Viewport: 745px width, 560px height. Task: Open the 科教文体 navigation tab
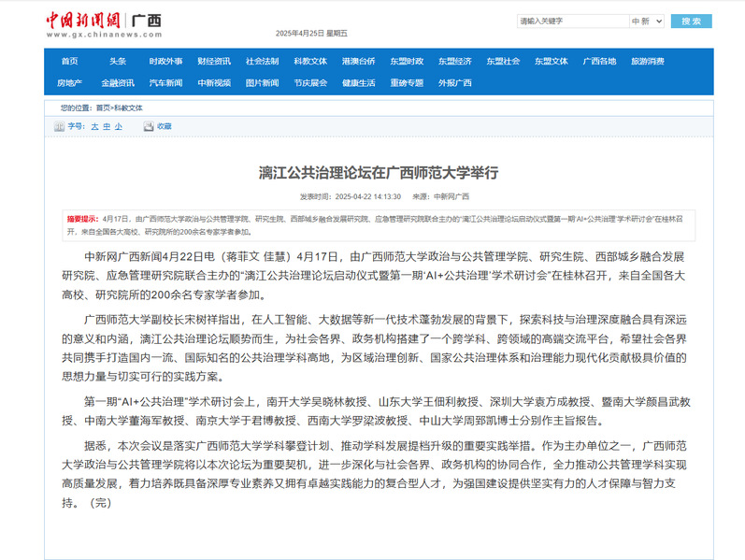click(x=310, y=61)
